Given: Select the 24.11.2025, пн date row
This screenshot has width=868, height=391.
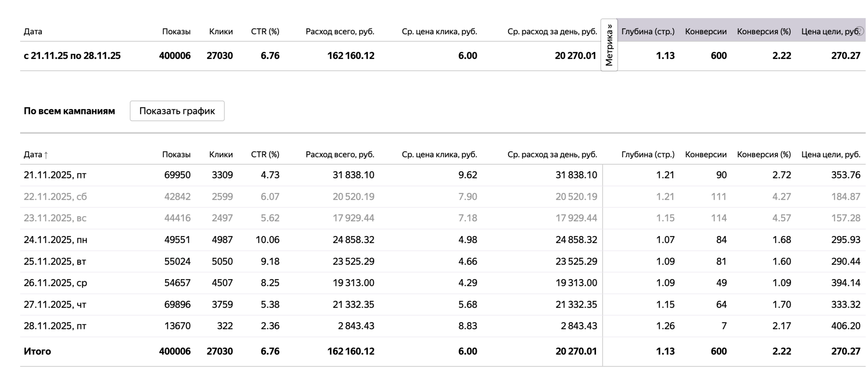Looking at the screenshot, I should click(55, 240).
